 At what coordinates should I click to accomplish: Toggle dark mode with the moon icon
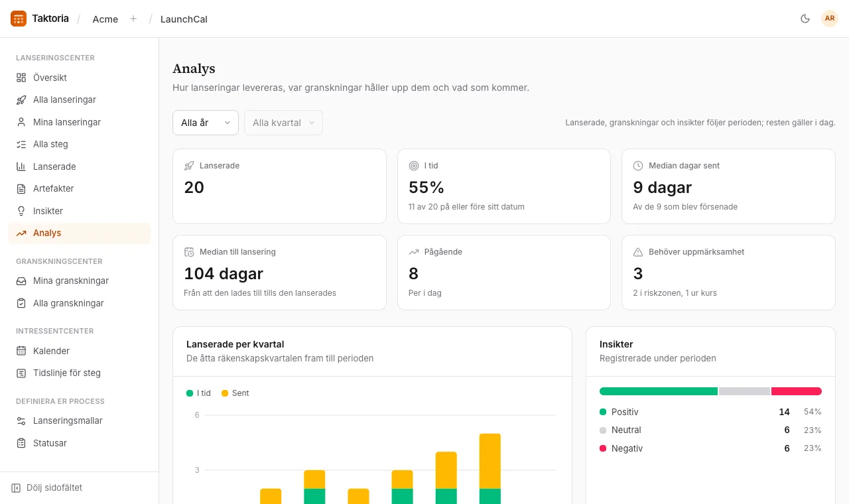point(805,19)
